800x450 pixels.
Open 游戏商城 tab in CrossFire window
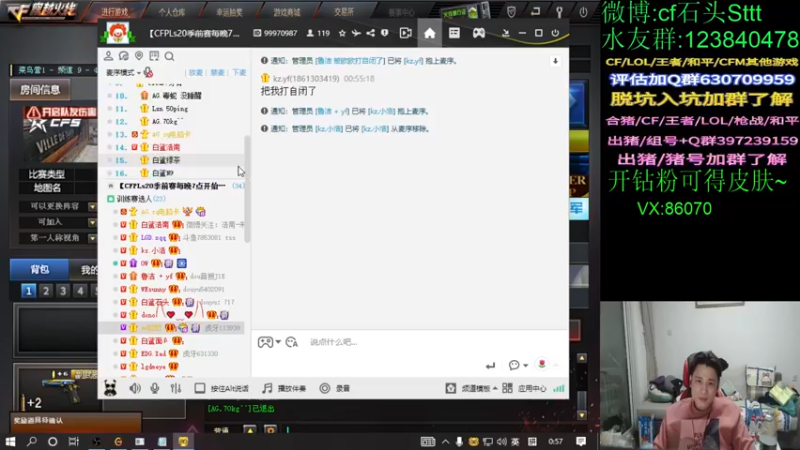[287, 12]
